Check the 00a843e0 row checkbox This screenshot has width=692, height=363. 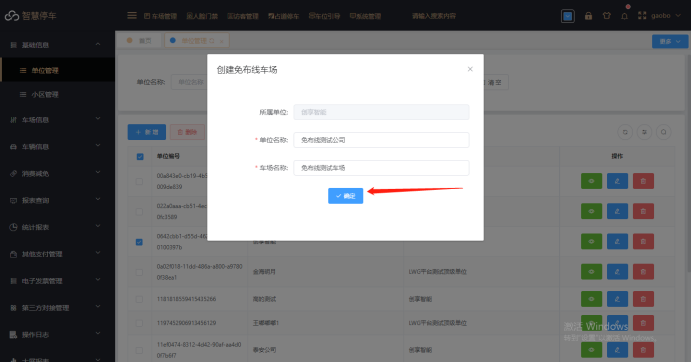click(x=139, y=181)
